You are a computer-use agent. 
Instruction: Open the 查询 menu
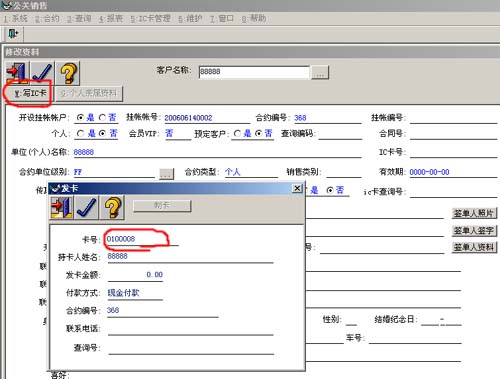(x=79, y=18)
